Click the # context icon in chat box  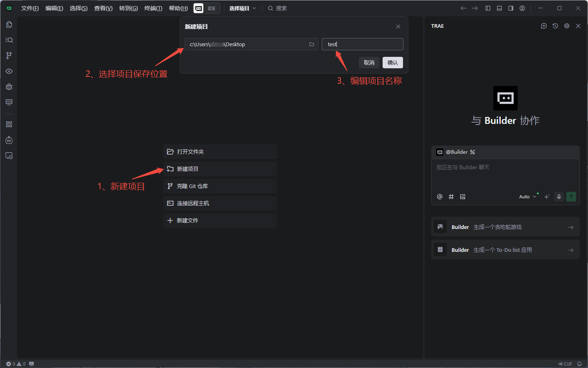[x=451, y=196]
